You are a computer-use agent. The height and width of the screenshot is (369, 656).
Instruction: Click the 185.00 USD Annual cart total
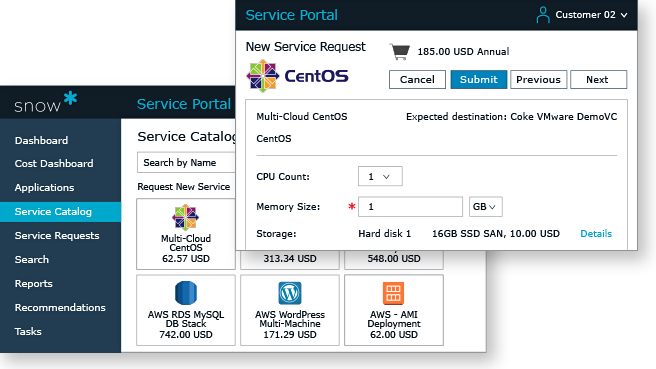coord(463,51)
